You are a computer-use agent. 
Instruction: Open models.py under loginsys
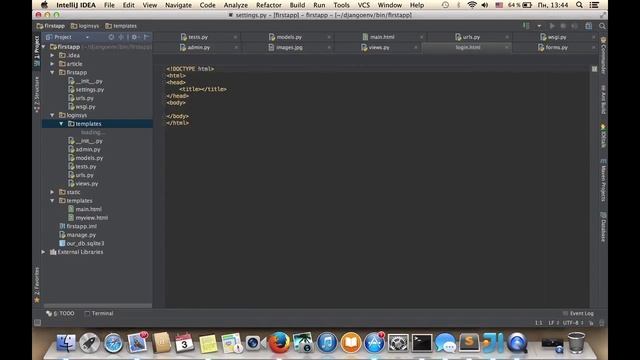(x=86, y=158)
